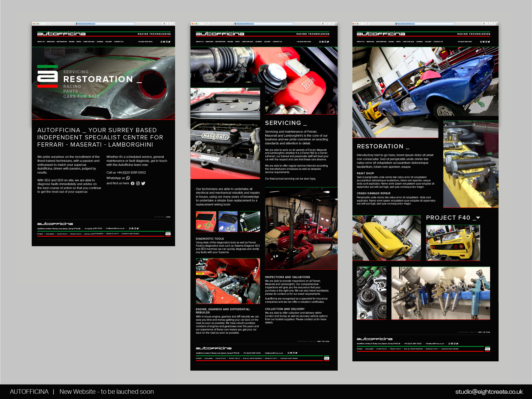Open the RESTORATION navigation item
Image resolution: width=532 pixels, height=399 pixels.
tap(62, 42)
